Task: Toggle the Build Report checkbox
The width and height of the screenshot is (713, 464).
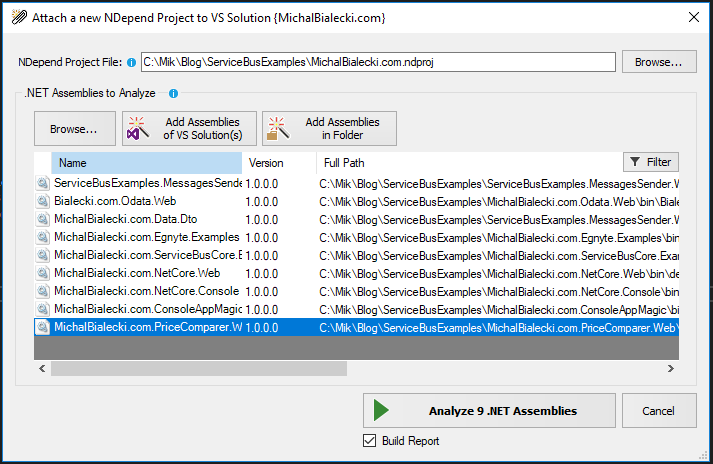Action: [370, 440]
